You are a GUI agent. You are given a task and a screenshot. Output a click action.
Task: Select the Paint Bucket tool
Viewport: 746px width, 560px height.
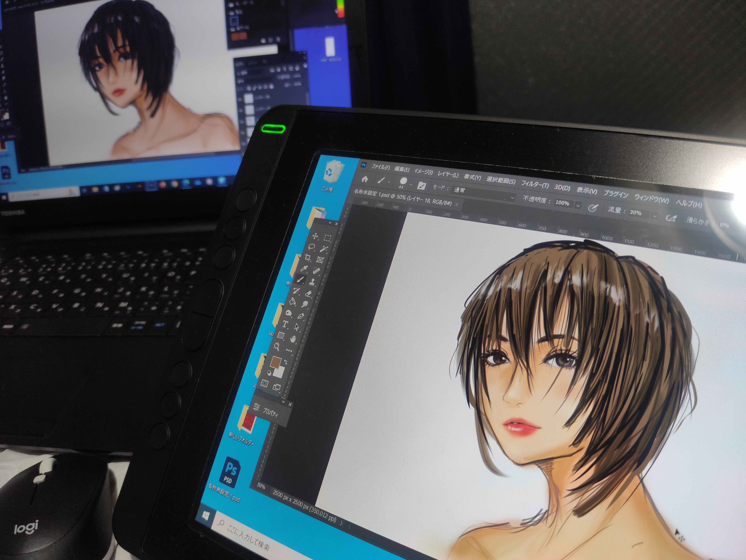[x=293, y=301]
